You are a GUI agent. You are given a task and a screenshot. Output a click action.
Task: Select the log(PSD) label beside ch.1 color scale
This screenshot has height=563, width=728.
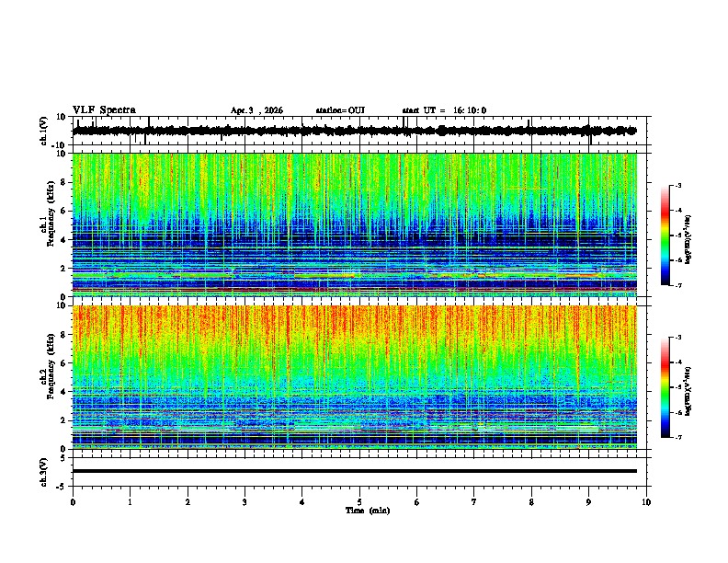pos(688,239)
